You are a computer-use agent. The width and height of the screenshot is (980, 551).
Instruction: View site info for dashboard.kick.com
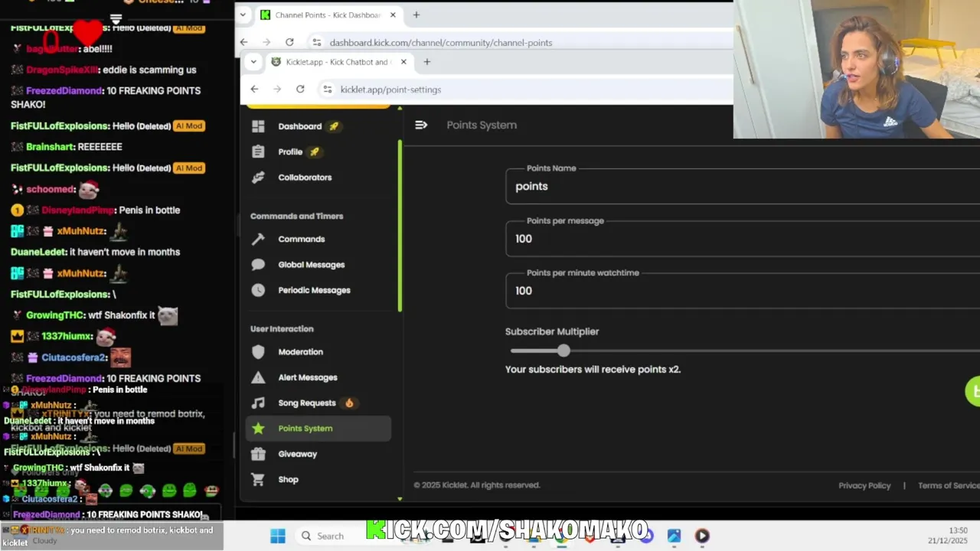pos(317,42)
